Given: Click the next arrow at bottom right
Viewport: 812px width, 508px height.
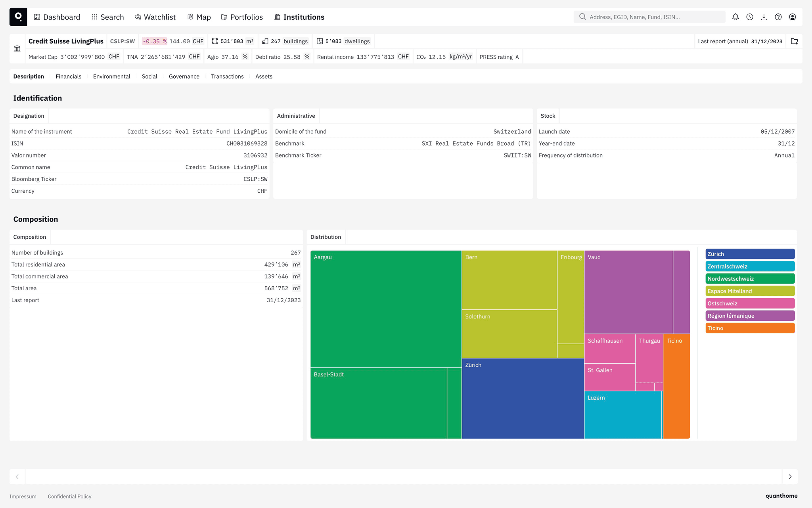Looking at the screenshot, I should 790,477.
